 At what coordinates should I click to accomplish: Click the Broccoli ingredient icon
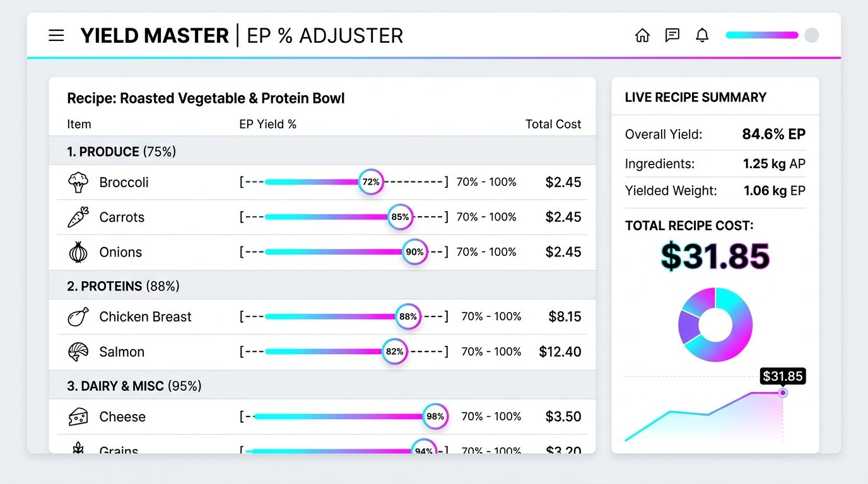[x=78, y=182]
